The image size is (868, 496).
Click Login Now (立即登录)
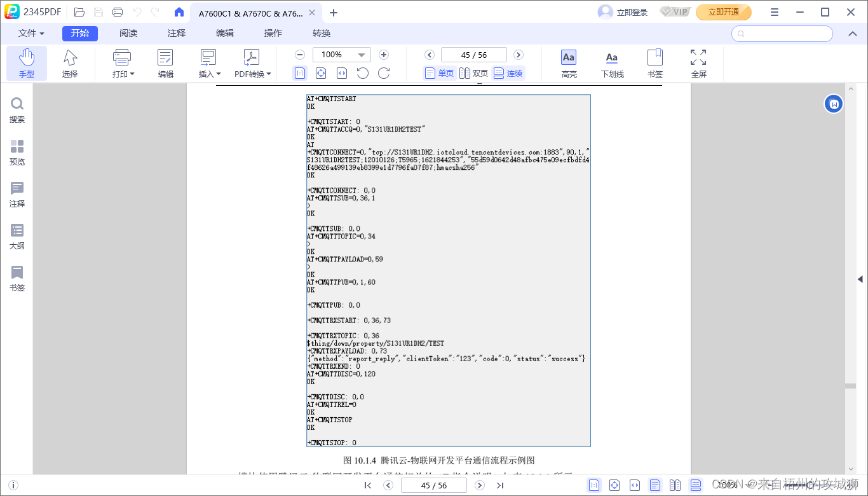[x=632, y=12]
